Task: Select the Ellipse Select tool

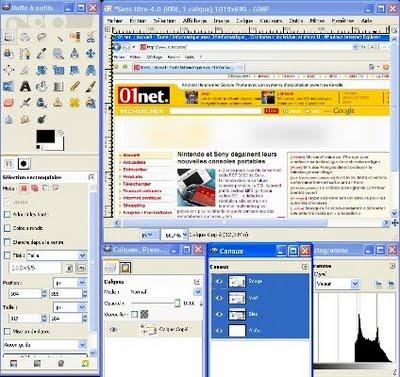Action: pyautogui.click(x=25, y=37)
